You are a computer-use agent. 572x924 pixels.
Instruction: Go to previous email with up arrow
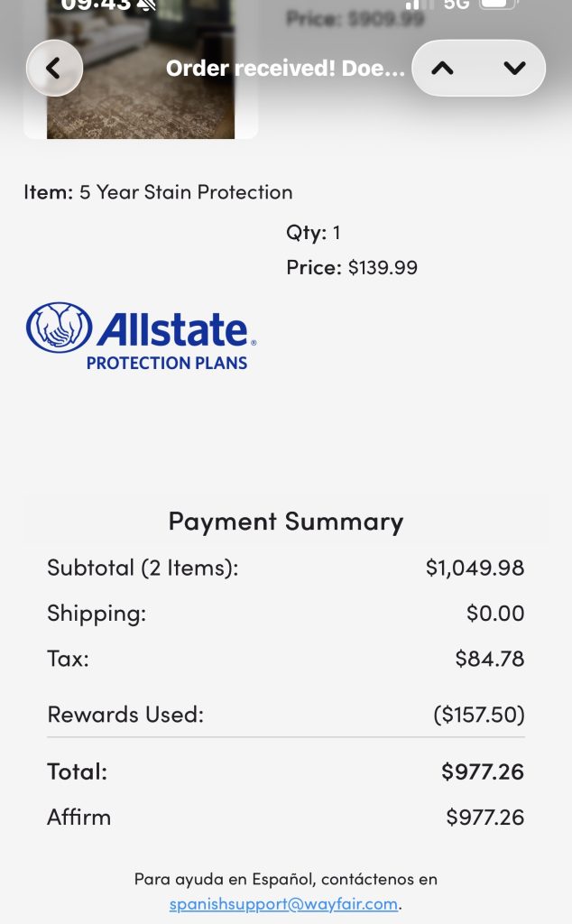pyautogui.click(x=442, y=69)
